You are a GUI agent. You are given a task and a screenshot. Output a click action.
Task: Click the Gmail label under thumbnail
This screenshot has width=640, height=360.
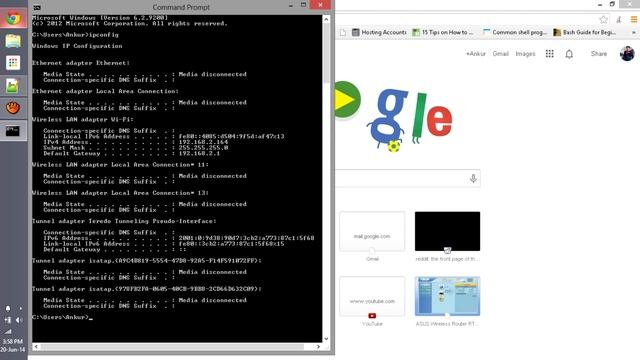click(372, 259)
